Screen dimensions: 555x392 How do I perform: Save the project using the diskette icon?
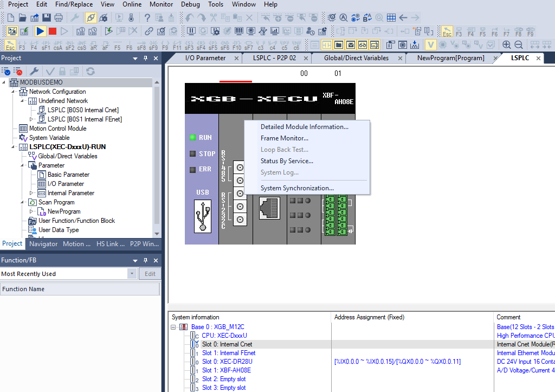pyautogui.click(x=48, y=17)
